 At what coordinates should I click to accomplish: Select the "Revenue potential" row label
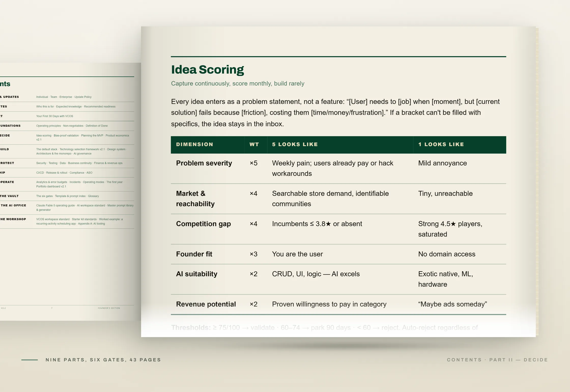point(206,304)
